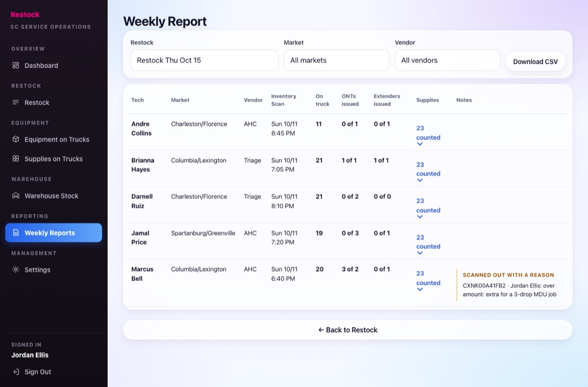Viewport: 588px width, 387px height.
Task: Open the All vendors dropdown
Action: pos(447,60)
